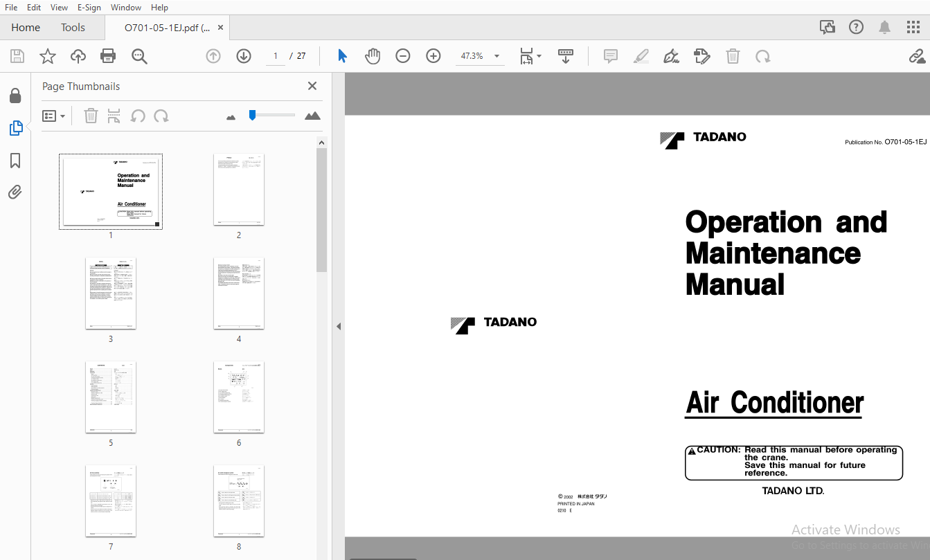The height and width of the screenshot is (560, 930).
Task: Select page 2 thumbnail
Action: tap(239, 190)
